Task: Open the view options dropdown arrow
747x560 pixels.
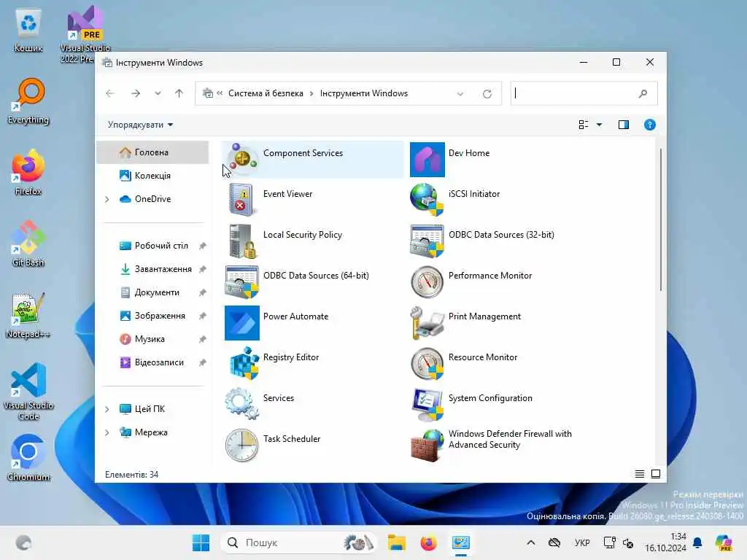Action: click(x=600, y=125)
